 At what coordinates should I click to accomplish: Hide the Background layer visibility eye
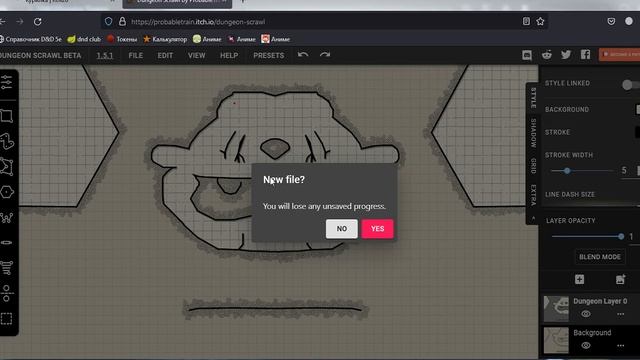pos(586,345)
